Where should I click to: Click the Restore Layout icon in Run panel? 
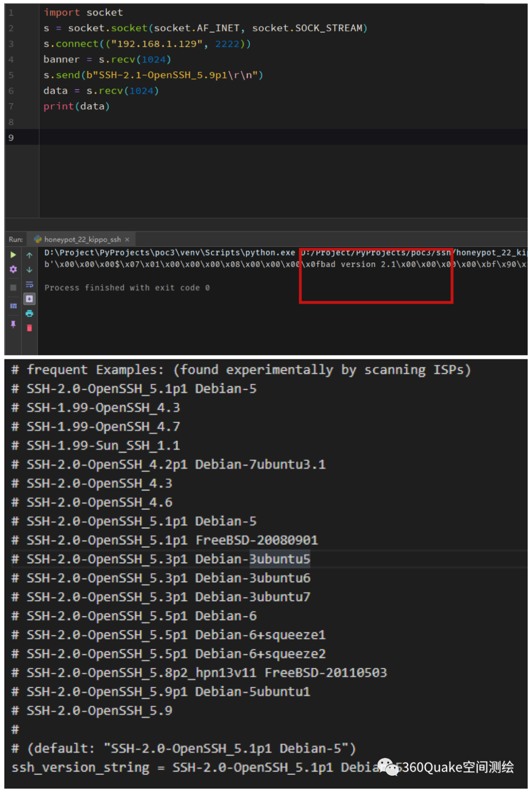click(13, 306)
